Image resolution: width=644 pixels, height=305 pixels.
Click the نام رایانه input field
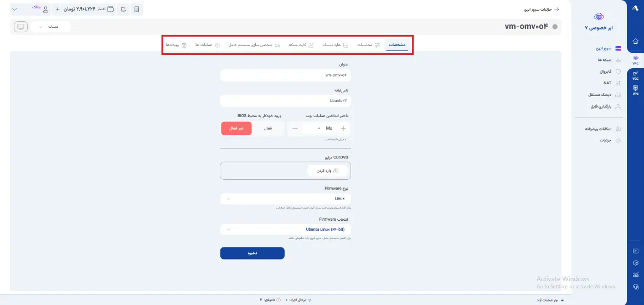point(285,100)
